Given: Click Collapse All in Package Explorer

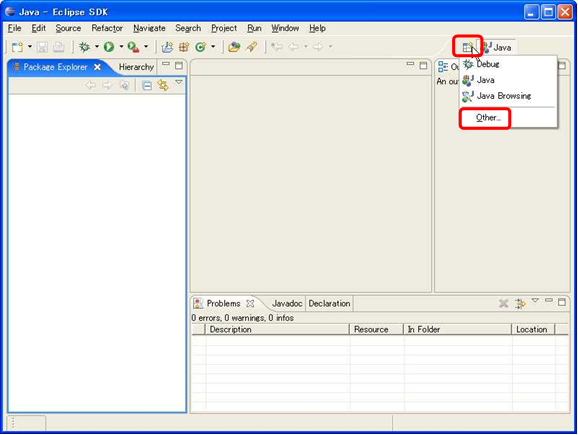Looking at the screenshot, I should click(147, 86).
